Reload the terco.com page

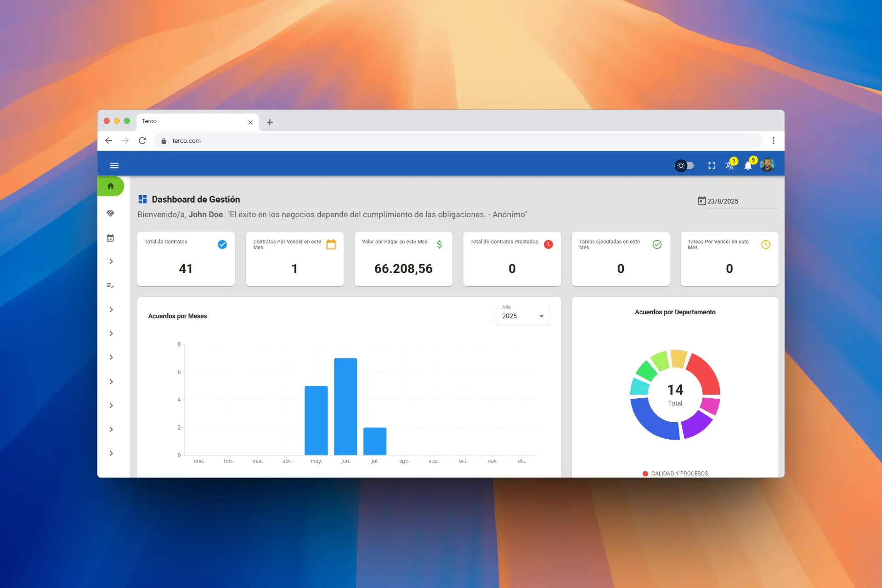[142, 141]
